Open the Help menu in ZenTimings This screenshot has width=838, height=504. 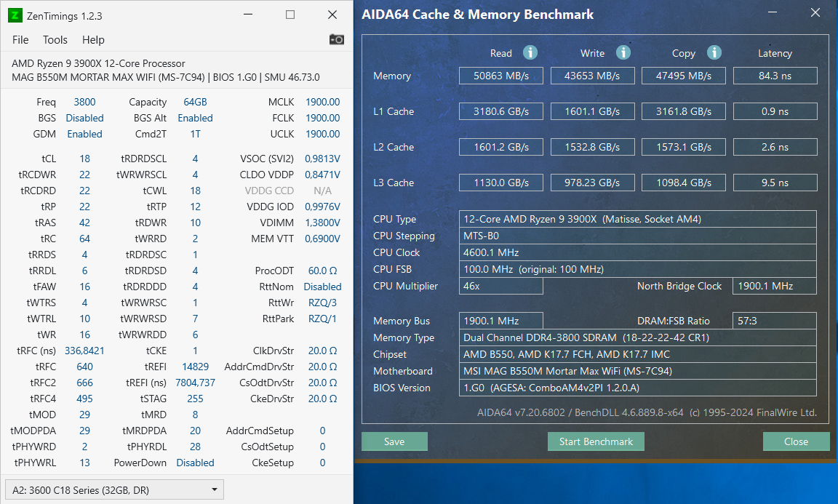pyautogui.click(x=93, y=39)
